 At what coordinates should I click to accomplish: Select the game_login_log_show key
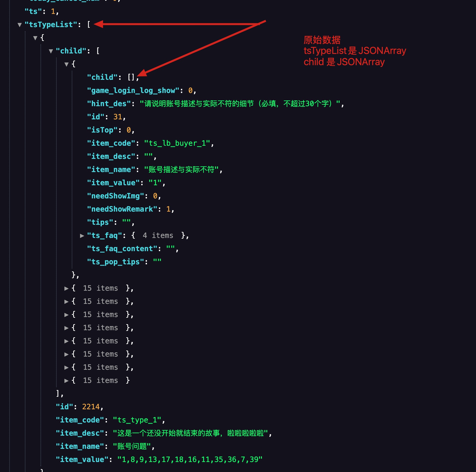click(x=133, y=90)
